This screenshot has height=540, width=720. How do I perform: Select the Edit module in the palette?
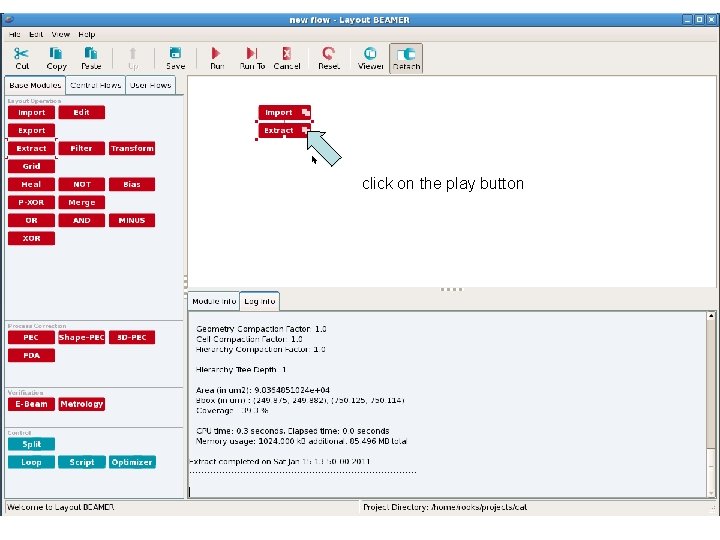[82, 112]
